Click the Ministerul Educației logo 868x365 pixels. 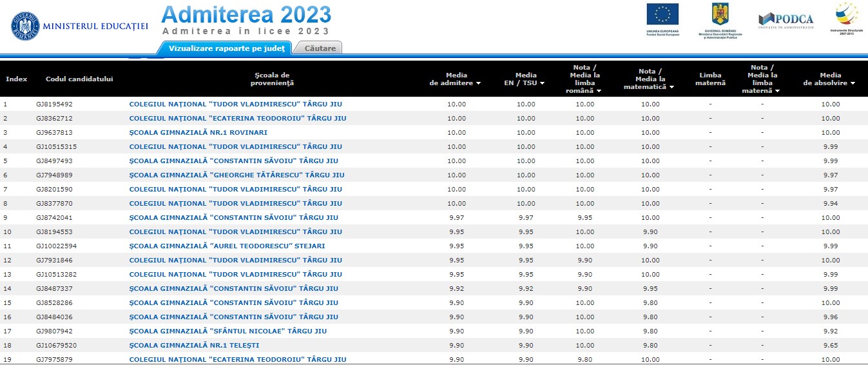pos(79,26)
